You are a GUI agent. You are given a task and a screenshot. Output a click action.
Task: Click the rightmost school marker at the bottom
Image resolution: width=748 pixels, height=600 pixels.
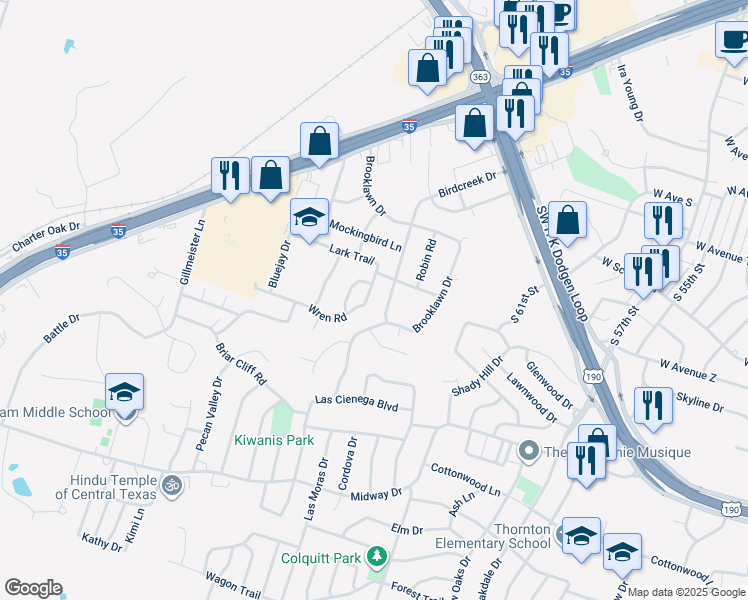(622, 553)
